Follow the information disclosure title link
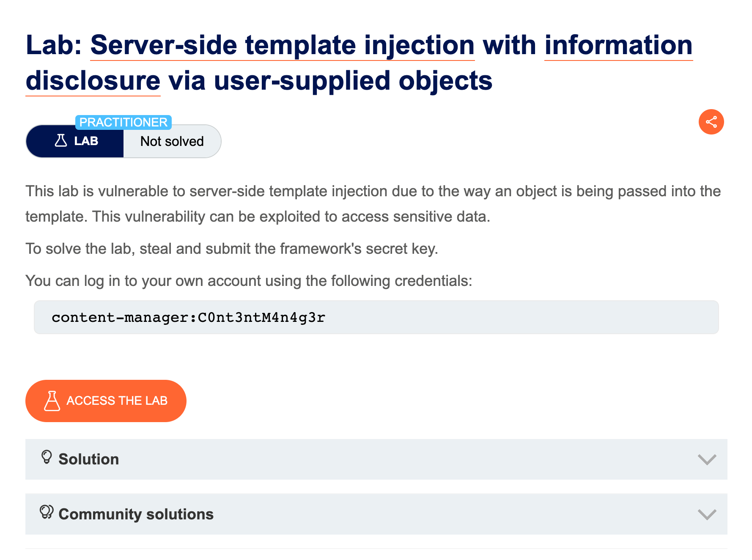Image resolution: width=752 pixels, height=560 pixels. [618, 45]
